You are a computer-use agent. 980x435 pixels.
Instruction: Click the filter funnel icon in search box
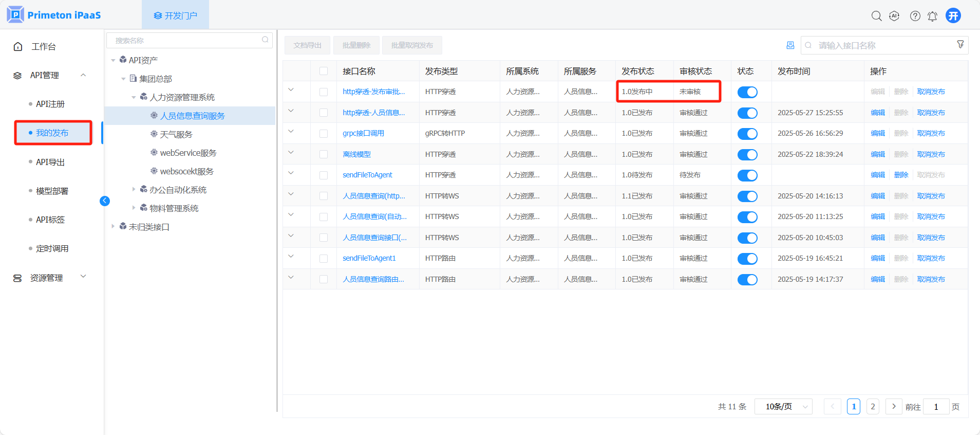click(960, 45)
